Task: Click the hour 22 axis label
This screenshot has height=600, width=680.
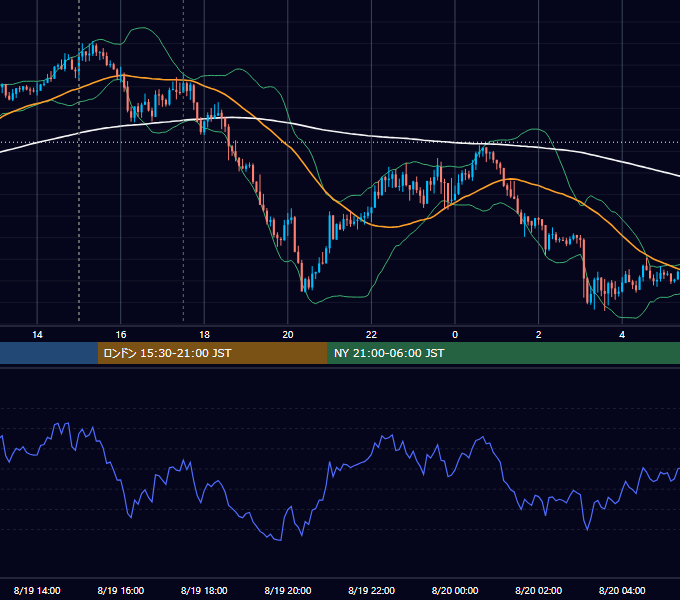Action: (x=372, y=334)
